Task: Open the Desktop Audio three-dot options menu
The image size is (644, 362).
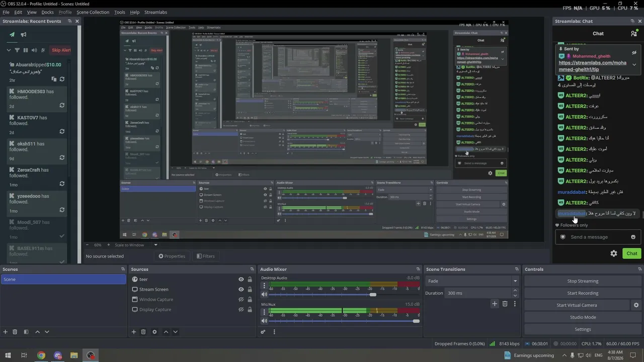Action: point(264,286)
